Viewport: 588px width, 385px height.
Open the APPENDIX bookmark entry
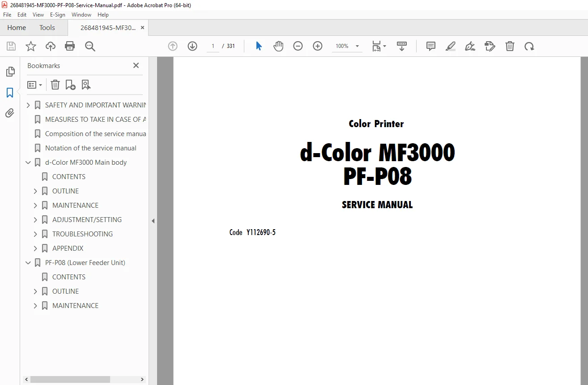tap(68, 248)
